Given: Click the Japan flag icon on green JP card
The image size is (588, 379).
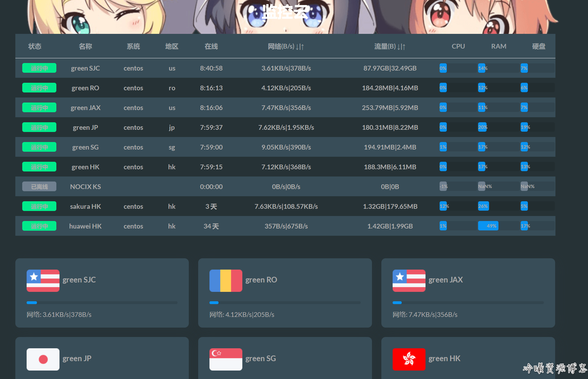Looking at the screenshot, I should [x=43, y=359].
